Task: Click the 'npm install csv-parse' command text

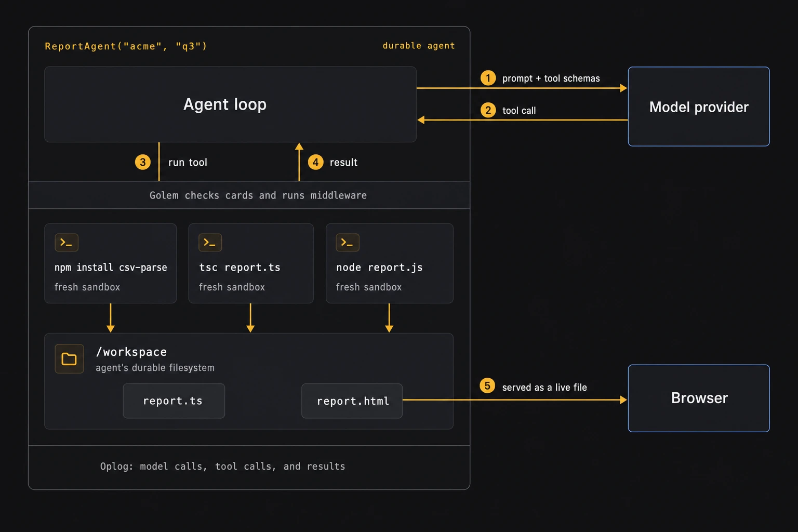Action: click(111, 268)
